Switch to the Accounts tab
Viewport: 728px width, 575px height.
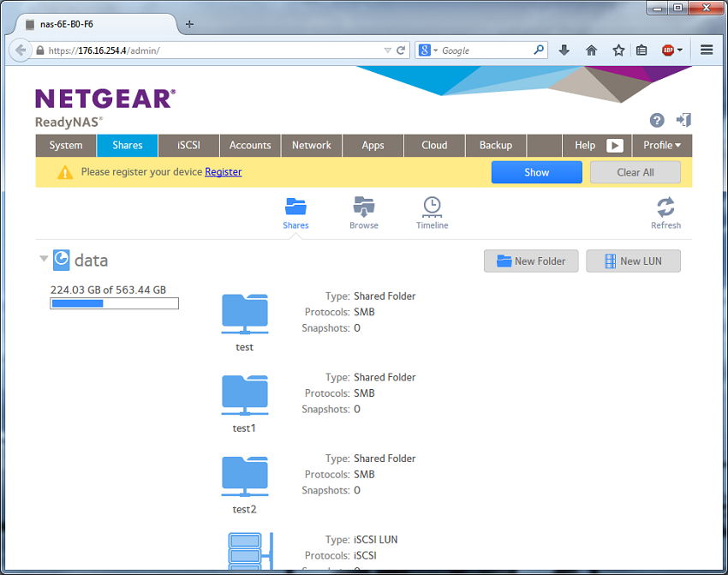(x=250, y=146)
